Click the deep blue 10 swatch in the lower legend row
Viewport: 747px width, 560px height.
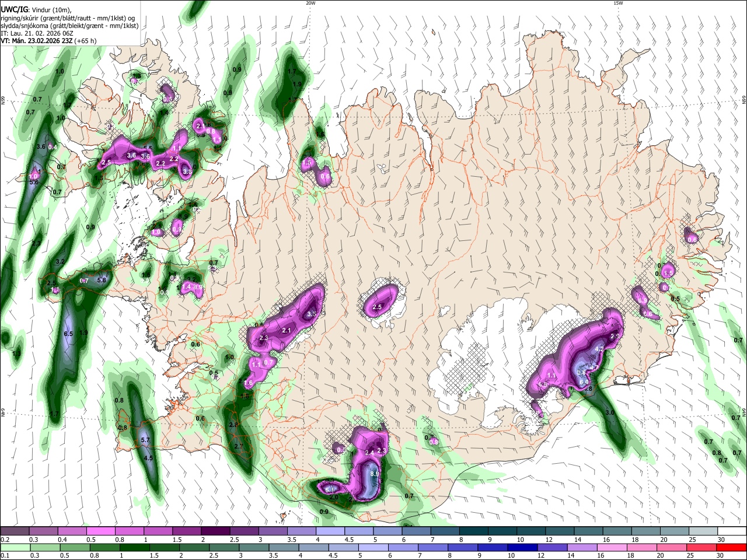pos(522,548)
